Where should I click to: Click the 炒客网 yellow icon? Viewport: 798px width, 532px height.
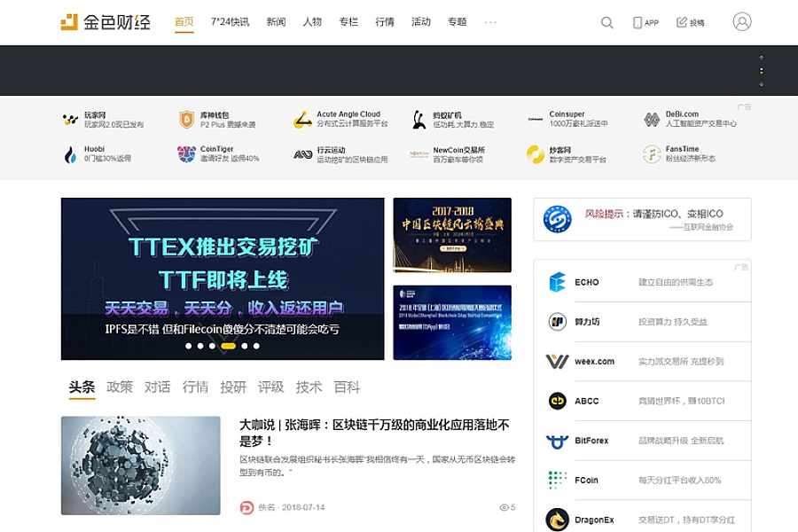coord(536,154)
